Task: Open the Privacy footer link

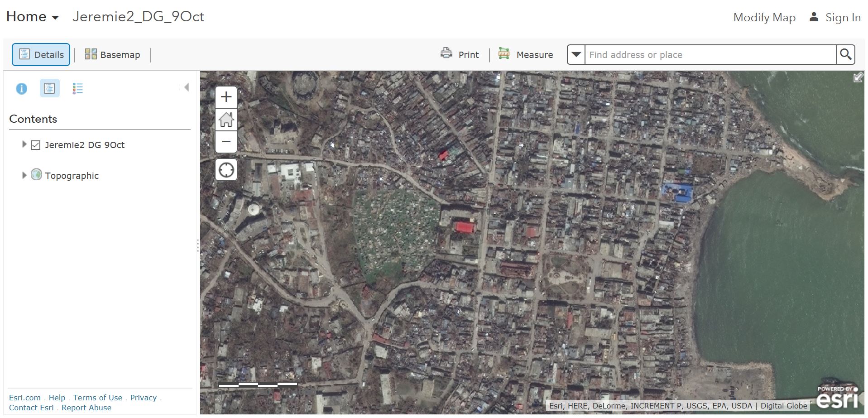Action: tap(143, 398)
